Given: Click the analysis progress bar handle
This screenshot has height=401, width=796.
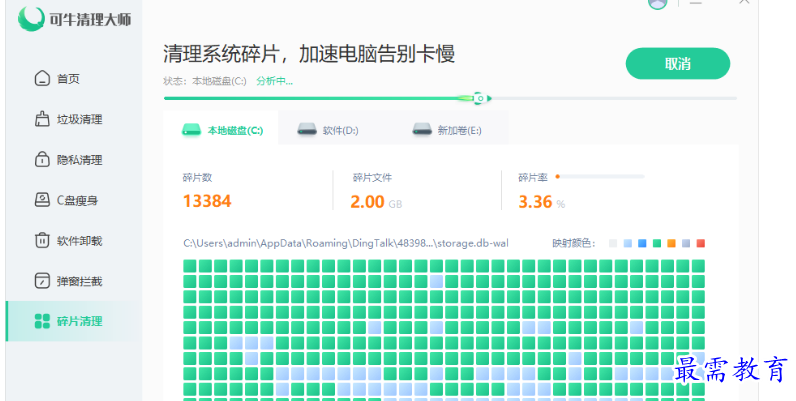Looking at the screenshot, I should (x=479, y=98).
